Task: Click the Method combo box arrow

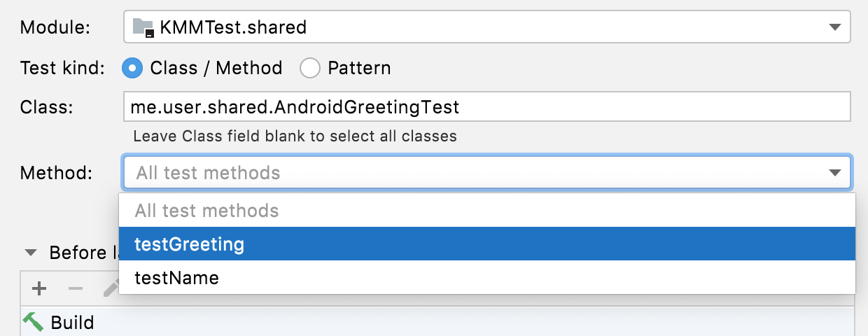Action: 834,173
